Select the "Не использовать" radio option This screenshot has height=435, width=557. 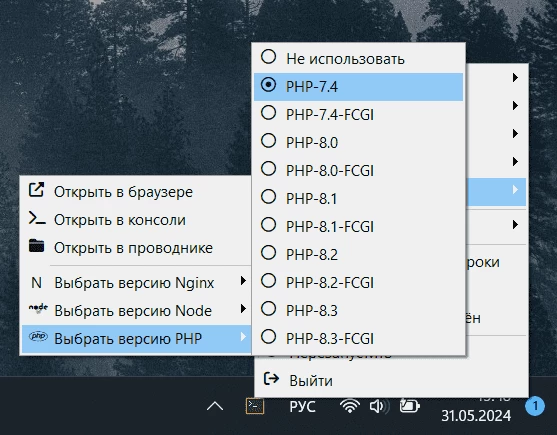(x=358, y=59)
